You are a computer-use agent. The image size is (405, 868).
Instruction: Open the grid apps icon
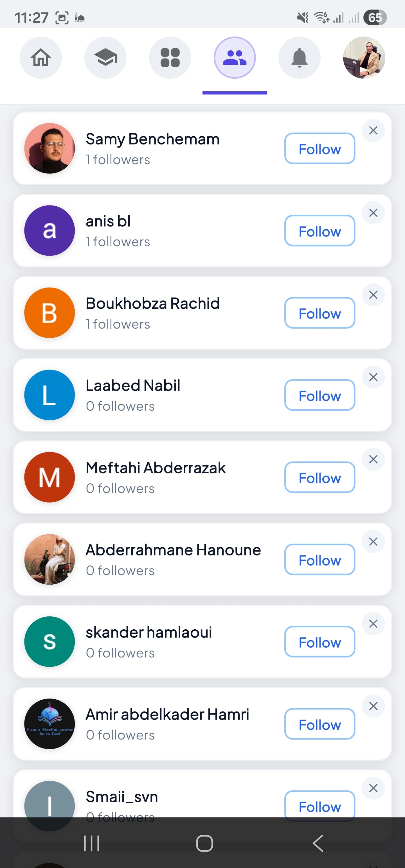click(170, 58)
